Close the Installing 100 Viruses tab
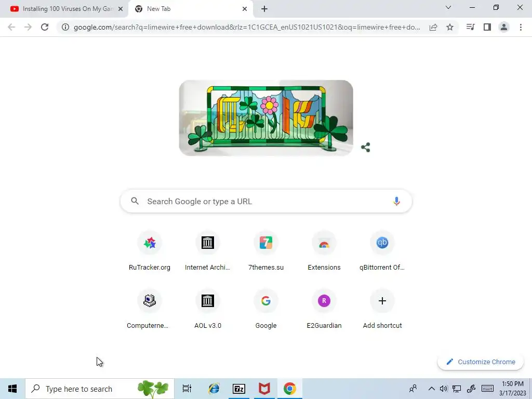Image resolution: width=532 pixels, height=399 pixels. 121,9
